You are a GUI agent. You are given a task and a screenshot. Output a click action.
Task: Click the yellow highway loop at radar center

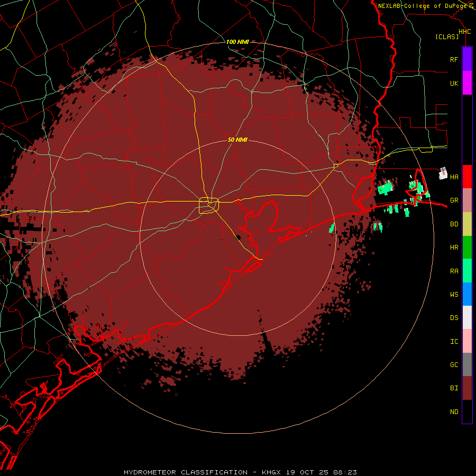click(x=209, y=206)
